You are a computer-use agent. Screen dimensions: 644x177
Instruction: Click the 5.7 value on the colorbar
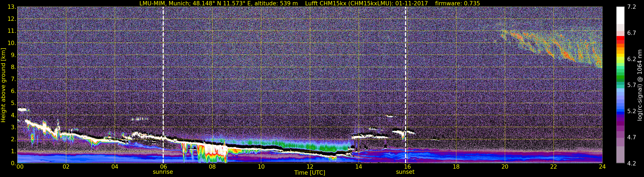click(632, 85)
